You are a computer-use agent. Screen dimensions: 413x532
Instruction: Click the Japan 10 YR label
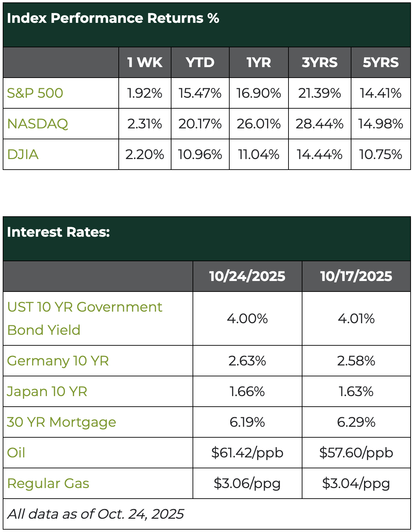[47, 392]
